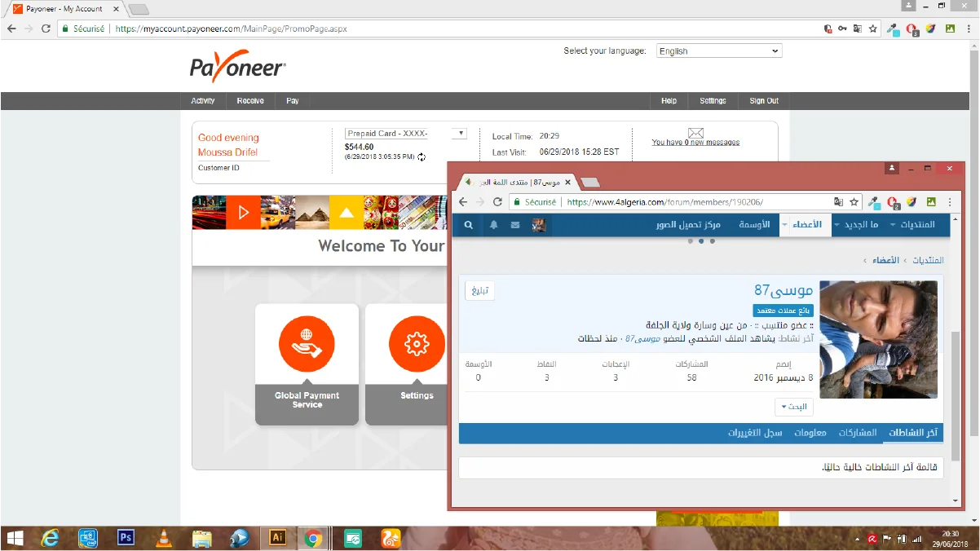
Task: Switch to the المشاركات profile tab
Action: coord(858,433)
